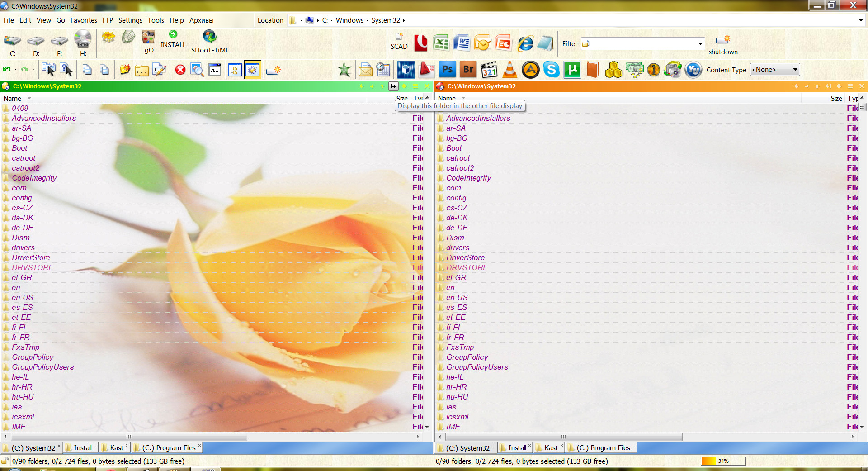Toggle layout icon in right pane header
Image resolution: width=868 pixels, height=471 pixels.
(850, 86)
